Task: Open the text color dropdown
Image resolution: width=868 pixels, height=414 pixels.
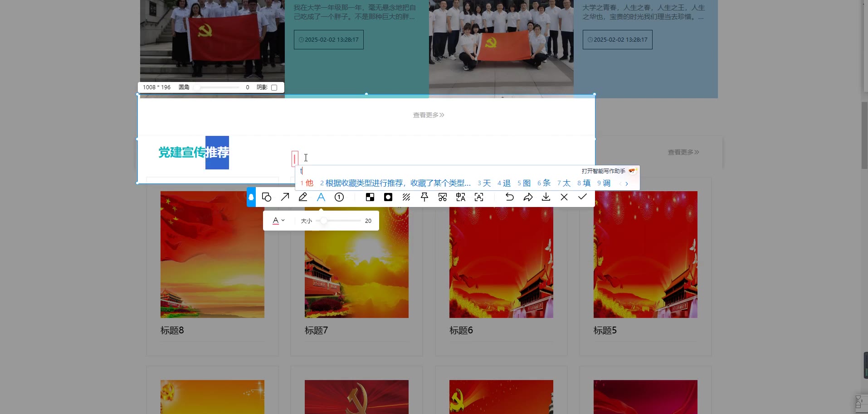Action: [x=278, y=221]
